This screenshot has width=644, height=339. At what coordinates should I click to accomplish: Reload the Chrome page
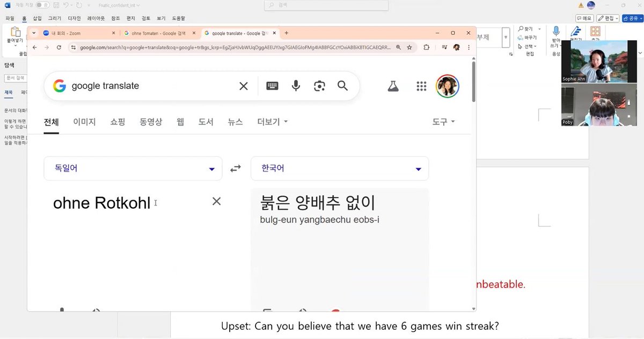[x=58, y=47]
